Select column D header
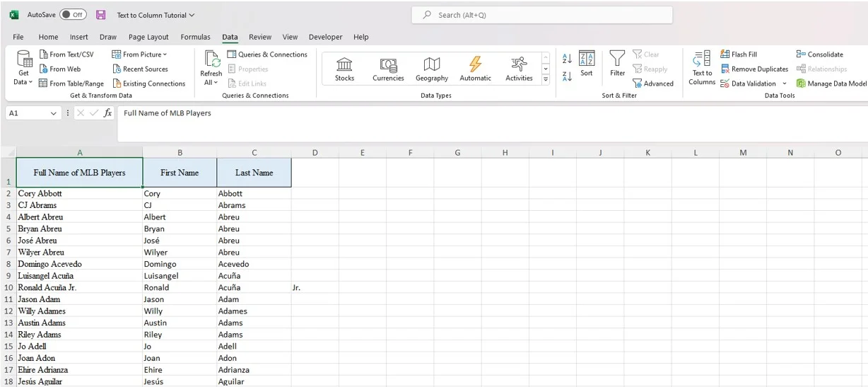The height and width of the screenshot is (387, 868). click(x=315, y=152)
